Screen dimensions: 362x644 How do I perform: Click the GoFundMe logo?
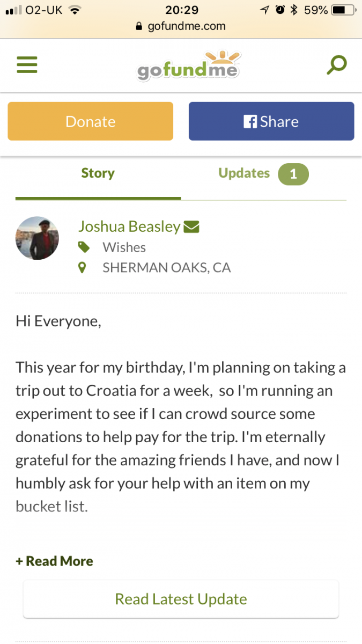188,67
